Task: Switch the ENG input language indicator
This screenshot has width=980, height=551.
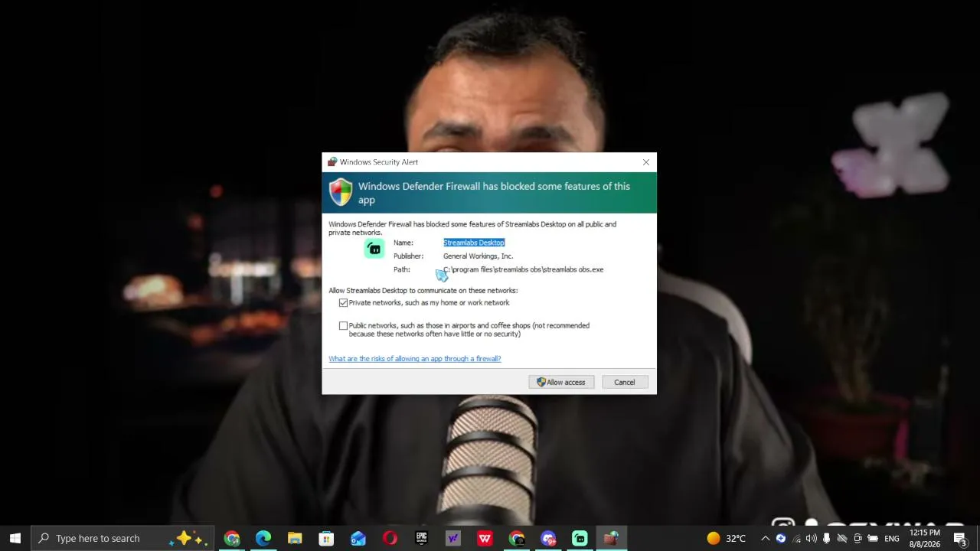Action: click(x=892, y=538)
